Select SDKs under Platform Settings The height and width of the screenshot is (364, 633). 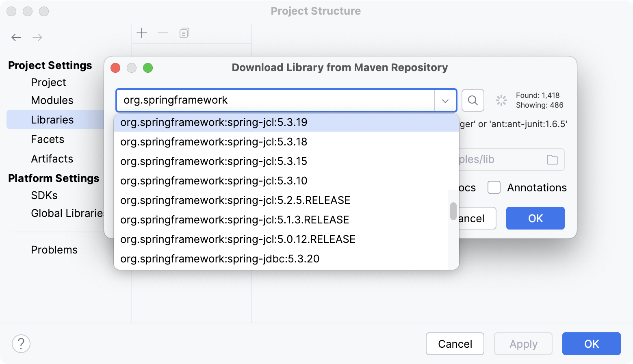click(x=44, y=195)
